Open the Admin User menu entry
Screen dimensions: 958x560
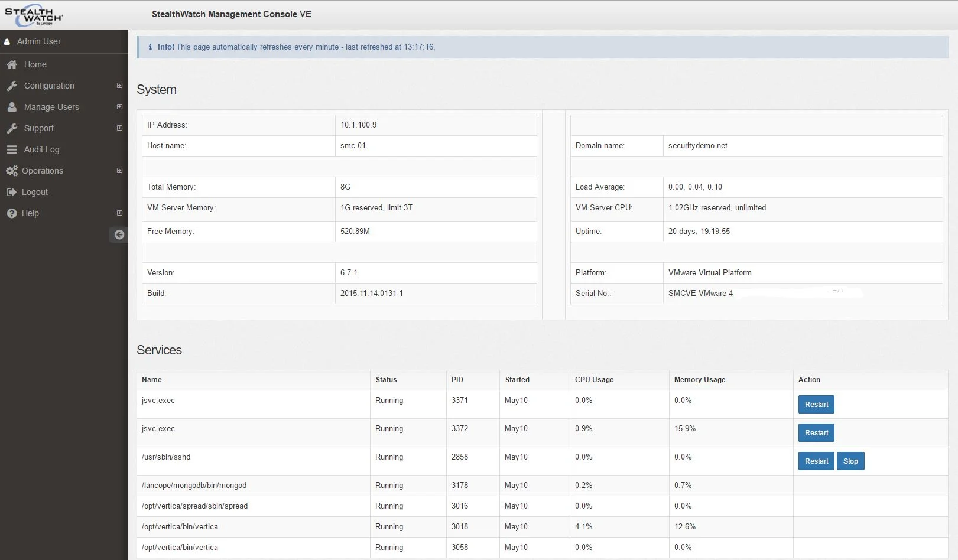coord(39,41)
